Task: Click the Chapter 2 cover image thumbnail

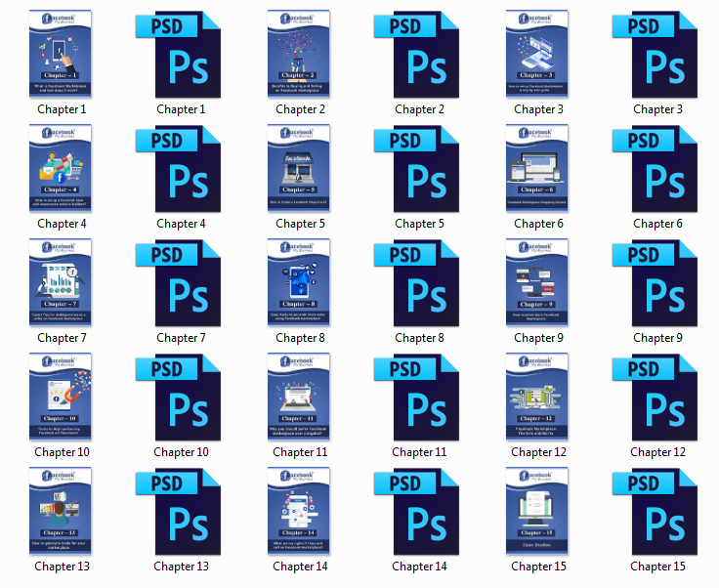Action: click(299, 54)
